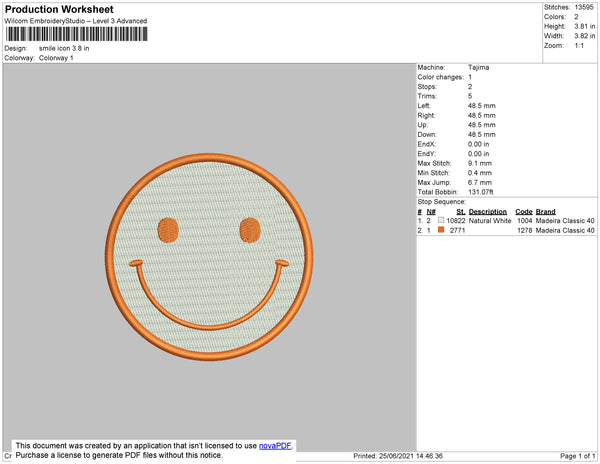Screen dimensions: 600x464
Task: Select the Min Stitch value 0.4 mm
Action: click(480, 173)
